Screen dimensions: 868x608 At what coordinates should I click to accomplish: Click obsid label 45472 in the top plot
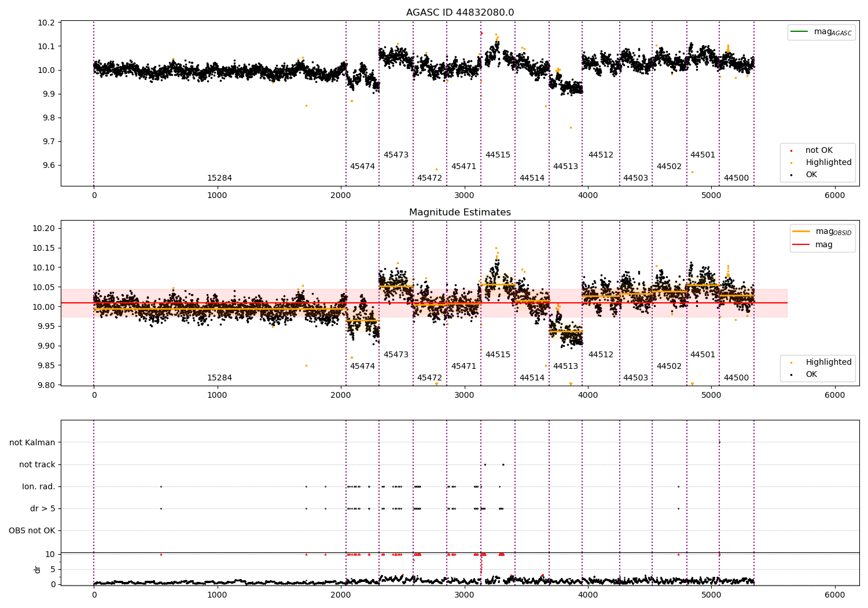(x=429, y=178)
